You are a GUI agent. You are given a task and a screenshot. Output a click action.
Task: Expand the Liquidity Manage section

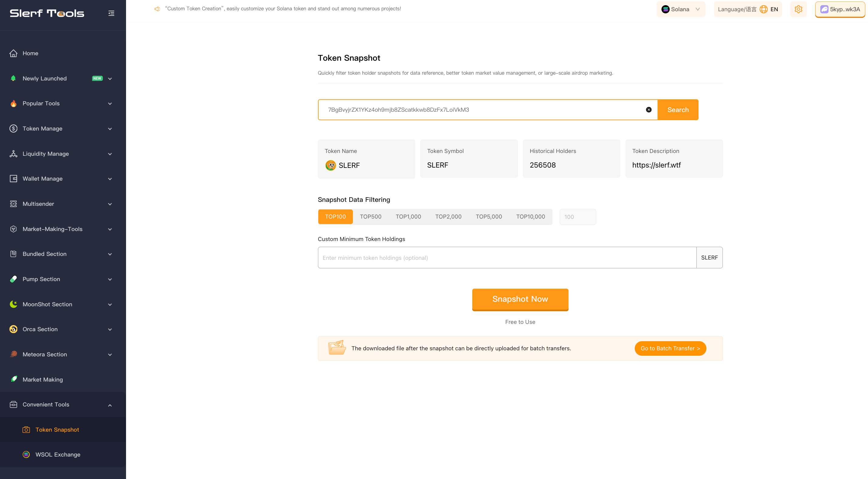[45, 154]
